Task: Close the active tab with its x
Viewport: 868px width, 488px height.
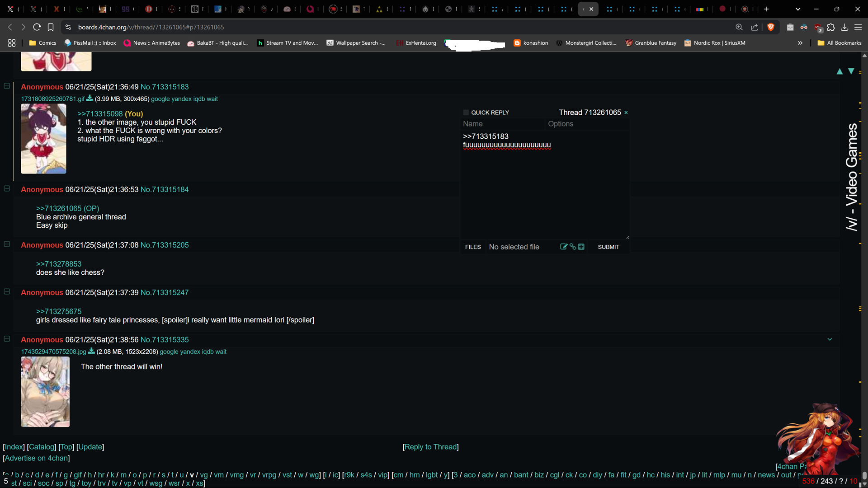Action: (x=591, y=9)
